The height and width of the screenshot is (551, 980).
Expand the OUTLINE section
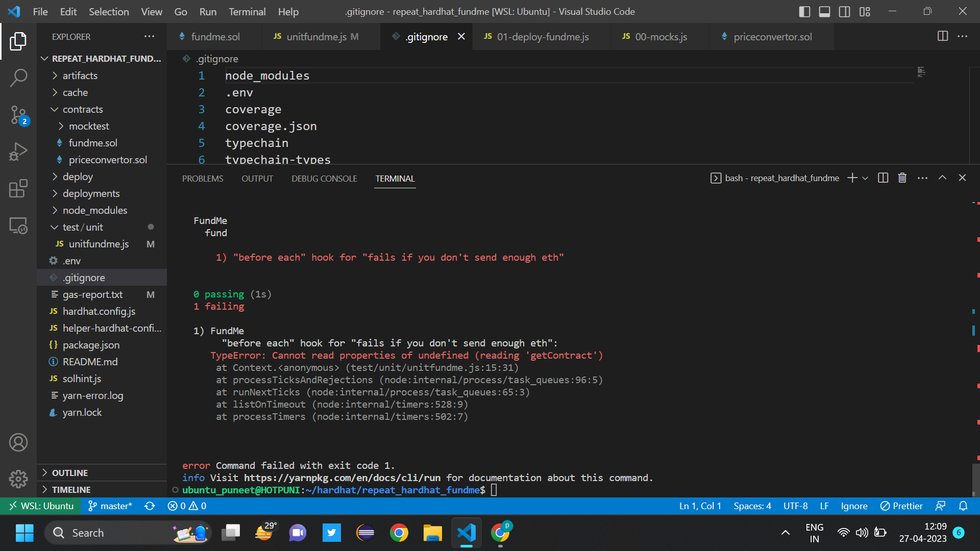[x=102, y=473]
